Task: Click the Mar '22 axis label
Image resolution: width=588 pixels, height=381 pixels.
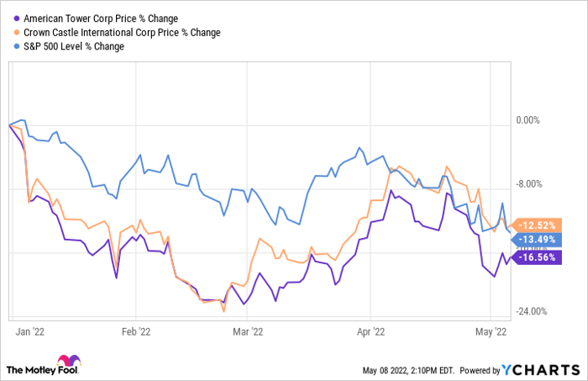Action: [249, 331]
